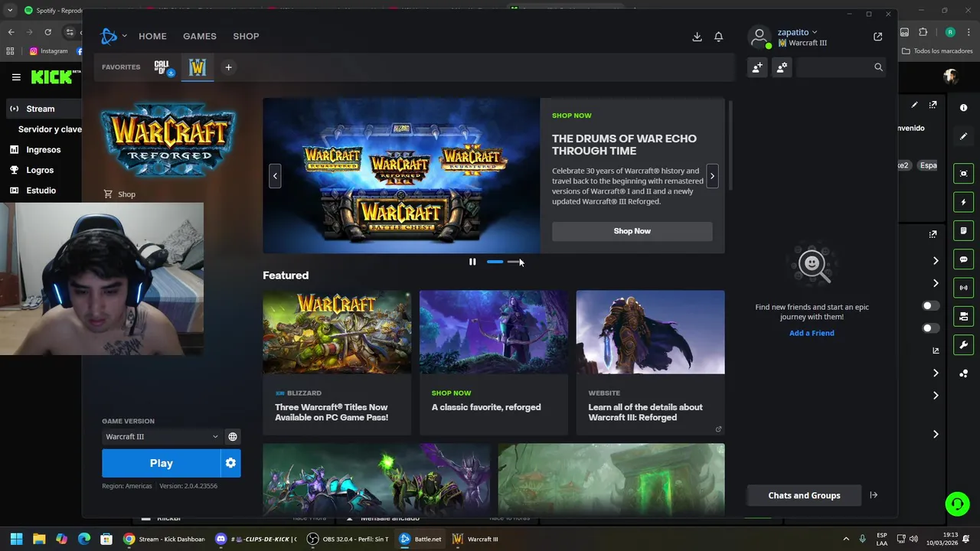Open the green headset support button
The width and height of the screenshot is (980, 551).
957,504
